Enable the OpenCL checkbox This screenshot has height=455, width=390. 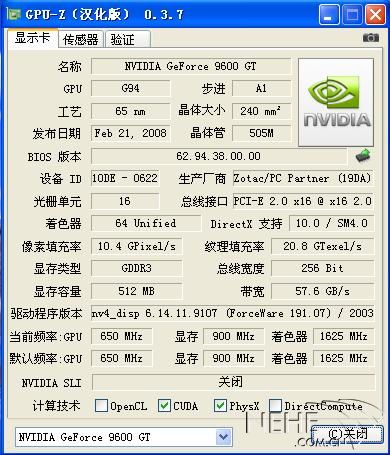(101, 406)
